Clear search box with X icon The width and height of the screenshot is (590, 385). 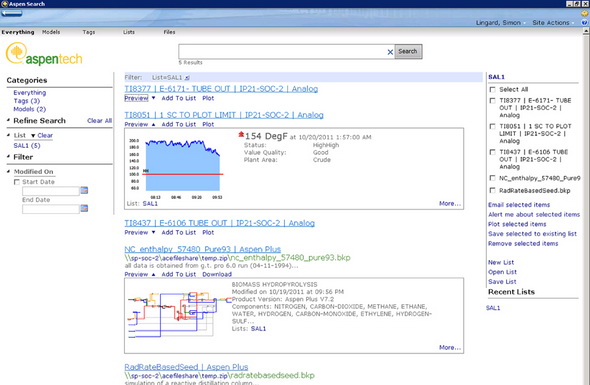(x=390, y=52)
